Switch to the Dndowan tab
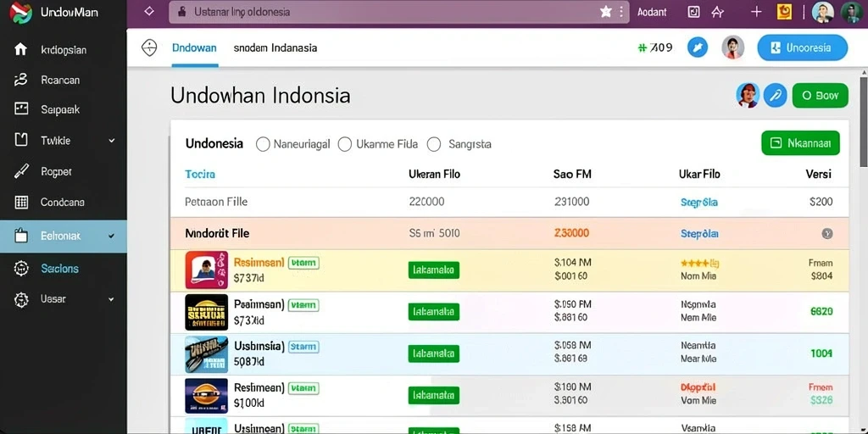The image size is (868, 434). pyautogui.click(x=194, y=48)
